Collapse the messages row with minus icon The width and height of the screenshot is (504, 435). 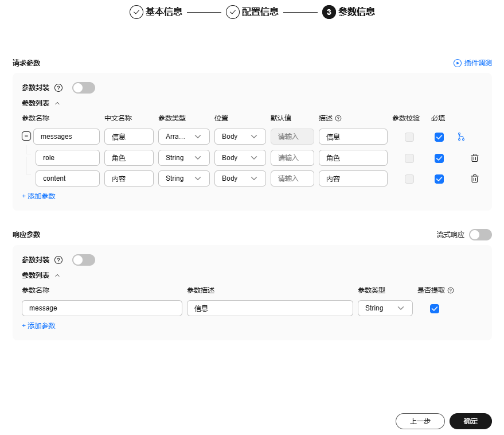click(26, 137)
